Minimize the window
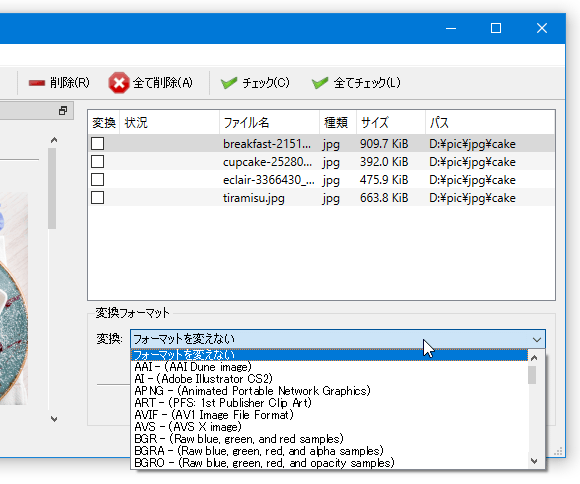 coord(451,28)
